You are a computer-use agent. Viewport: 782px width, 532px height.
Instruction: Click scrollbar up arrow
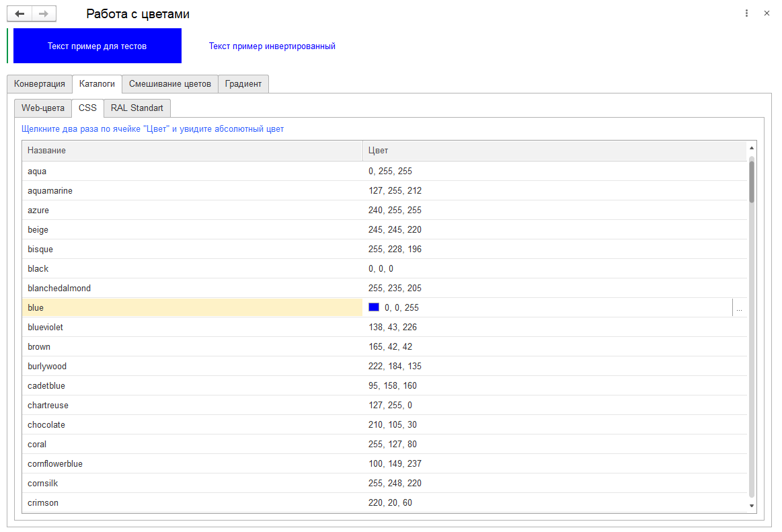(x=752, y=148)
